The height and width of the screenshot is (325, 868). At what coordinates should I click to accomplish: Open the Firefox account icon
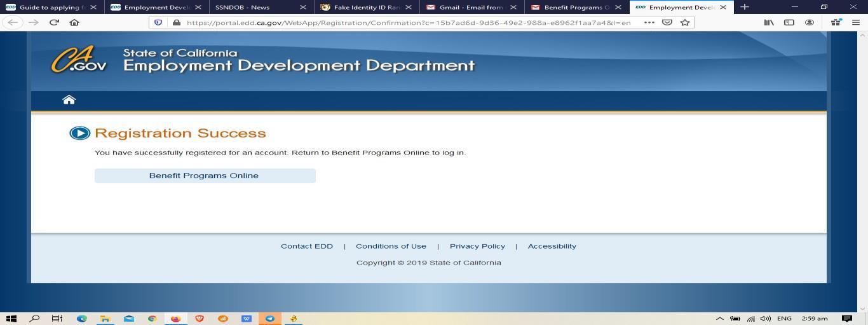point(810,22)
